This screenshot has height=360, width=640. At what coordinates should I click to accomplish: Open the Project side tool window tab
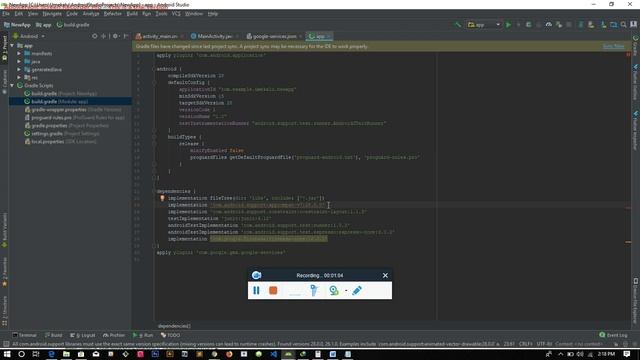[4, 48]
